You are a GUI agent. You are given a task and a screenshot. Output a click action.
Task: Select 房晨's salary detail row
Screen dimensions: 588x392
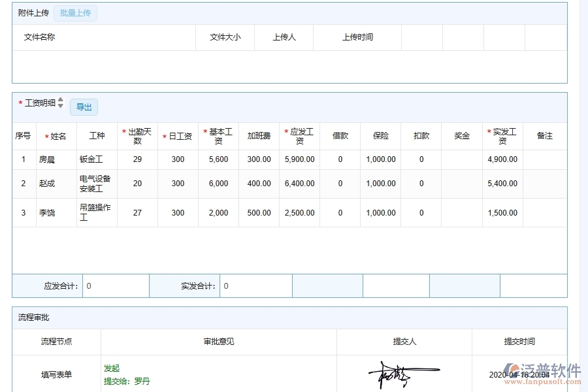pos(261,159)
